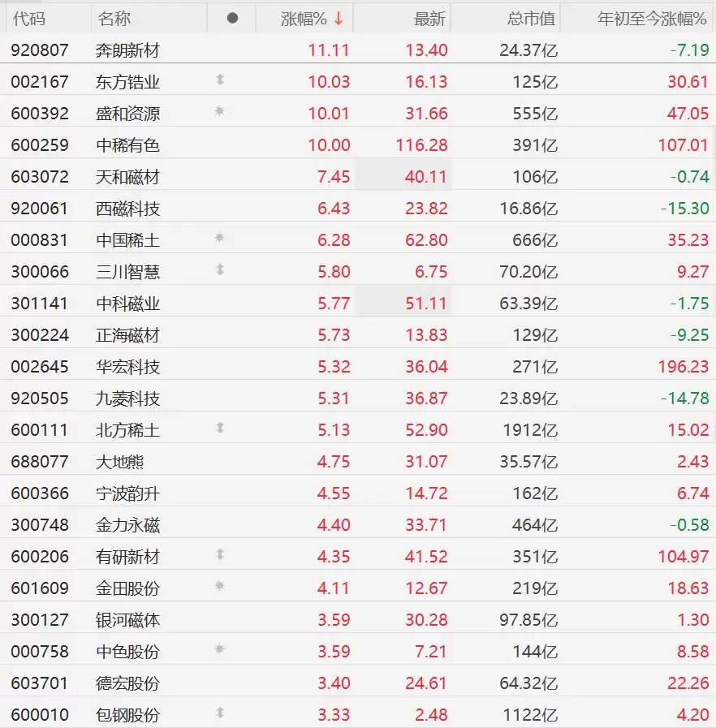Click stock code 688077
Viewport: 716px width, 728px height.
pos(40,462)
